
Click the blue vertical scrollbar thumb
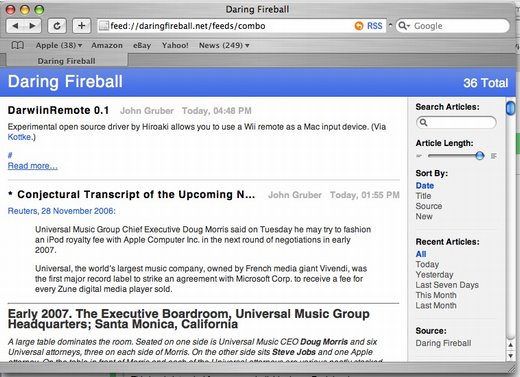pyautogui.click(x=510, y=108)
